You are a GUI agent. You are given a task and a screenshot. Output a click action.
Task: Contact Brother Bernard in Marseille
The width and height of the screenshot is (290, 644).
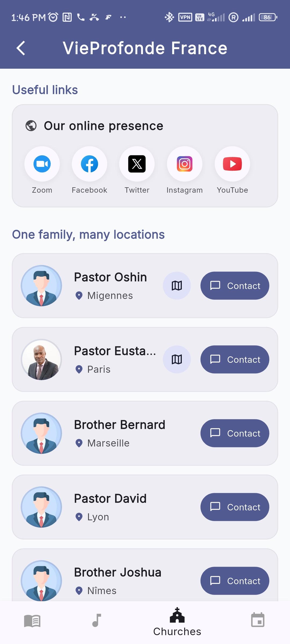(235, 433)
